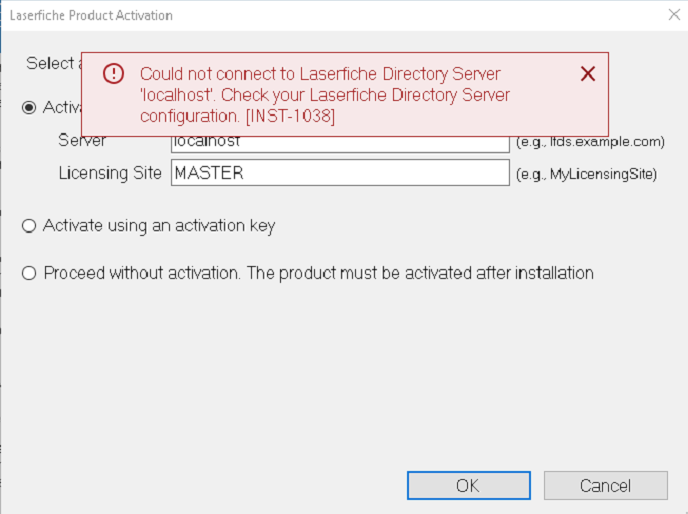Click the Licensing Site label
The image size is (688, 514).
[x=110, y=173]
